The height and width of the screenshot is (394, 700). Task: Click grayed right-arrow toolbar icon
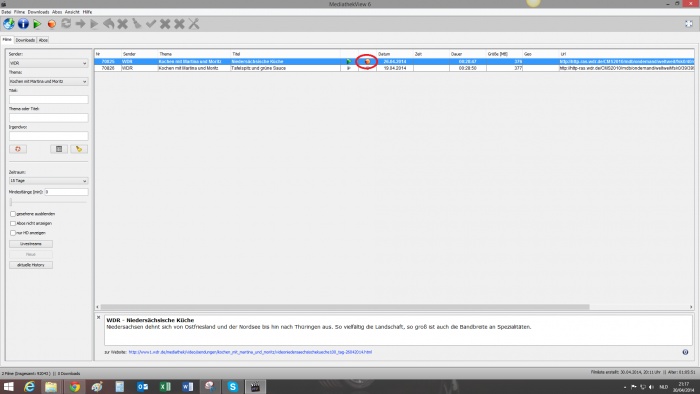80,24
